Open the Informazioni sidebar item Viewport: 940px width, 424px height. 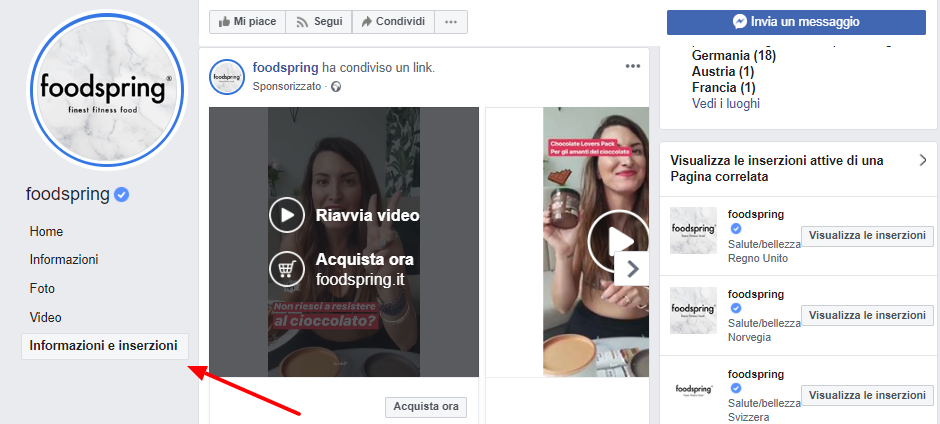(64, 260)
